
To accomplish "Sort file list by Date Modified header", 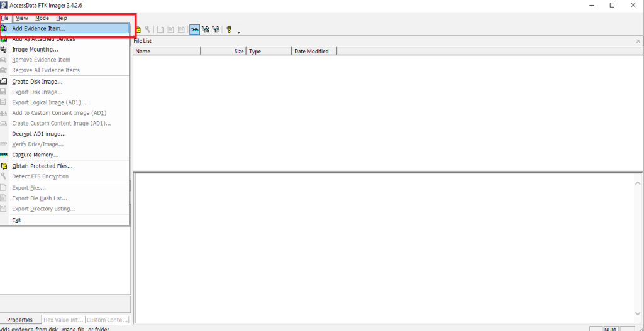I will click(x=314, y=52).
